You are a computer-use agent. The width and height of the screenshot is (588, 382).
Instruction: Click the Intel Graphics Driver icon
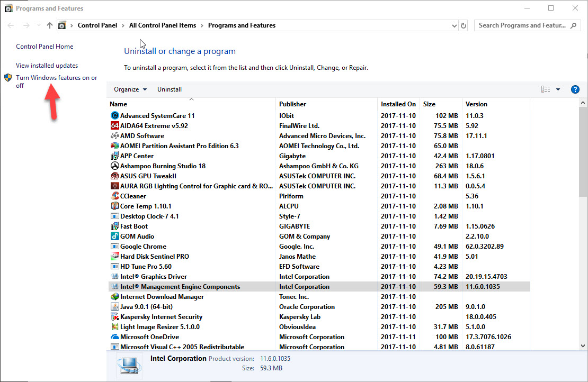pyautogui.click(x=115, y=277)
